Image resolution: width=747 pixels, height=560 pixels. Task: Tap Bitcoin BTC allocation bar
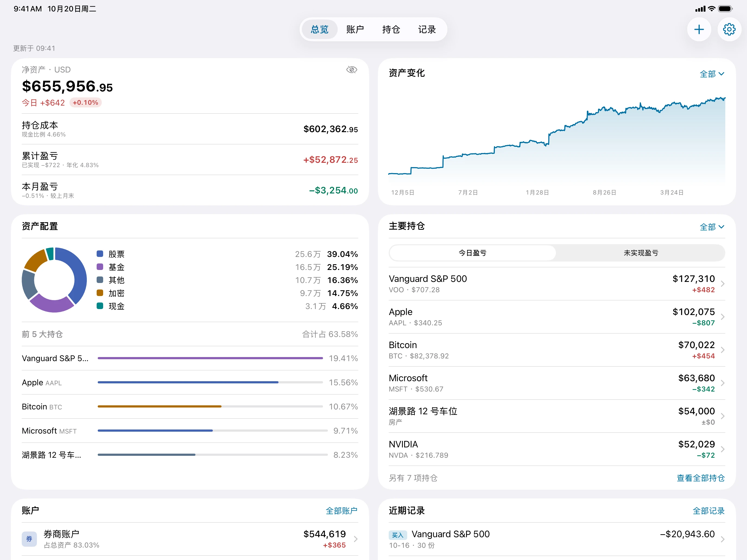click(210, 406)
